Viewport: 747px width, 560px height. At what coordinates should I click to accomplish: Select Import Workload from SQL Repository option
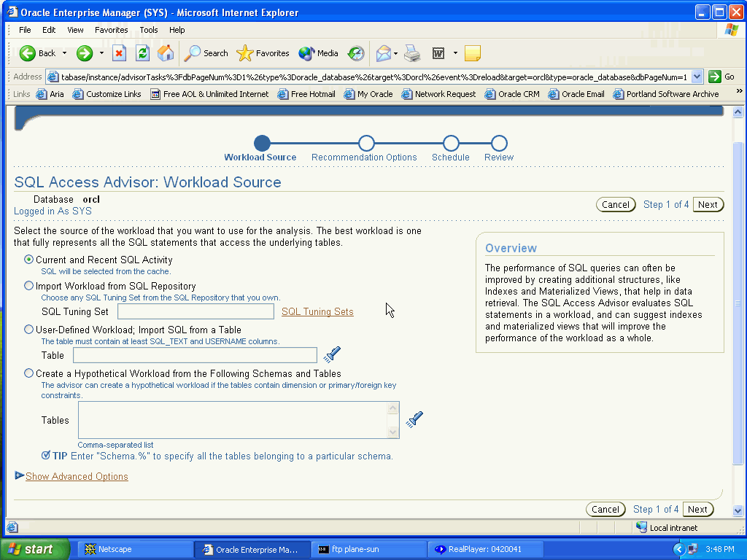pos(29,286)
